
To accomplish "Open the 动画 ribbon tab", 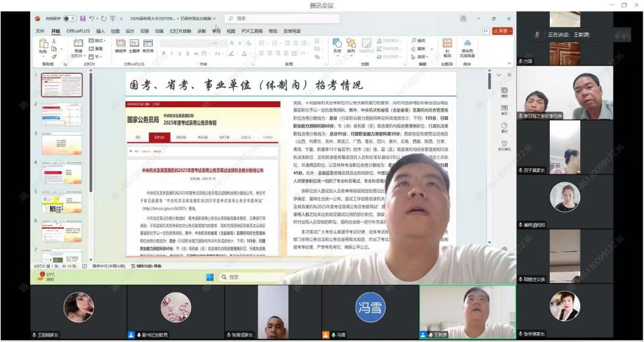I will (159, 31).
